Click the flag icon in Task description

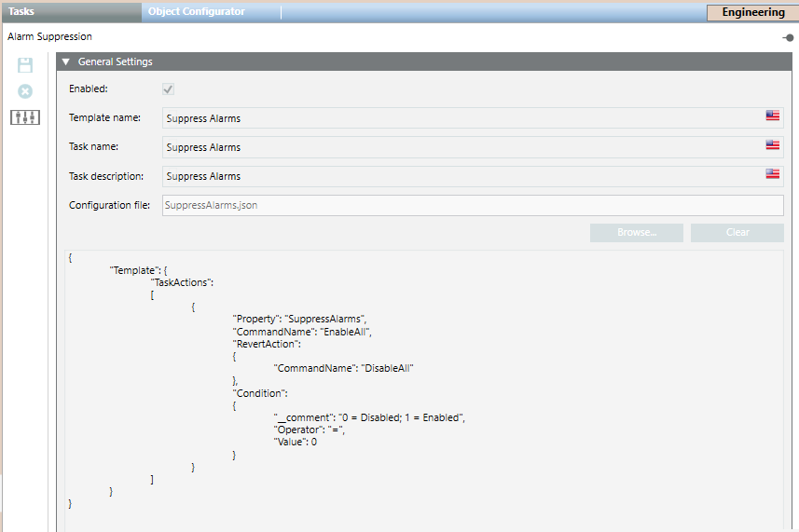tap(772, 173)
